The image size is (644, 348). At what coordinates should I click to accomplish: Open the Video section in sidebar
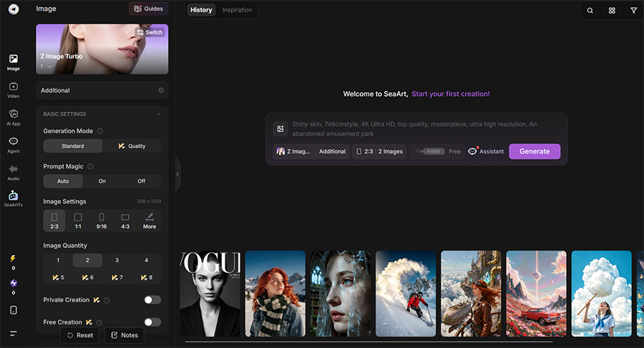pyautogui.click(x=13, y=90)
